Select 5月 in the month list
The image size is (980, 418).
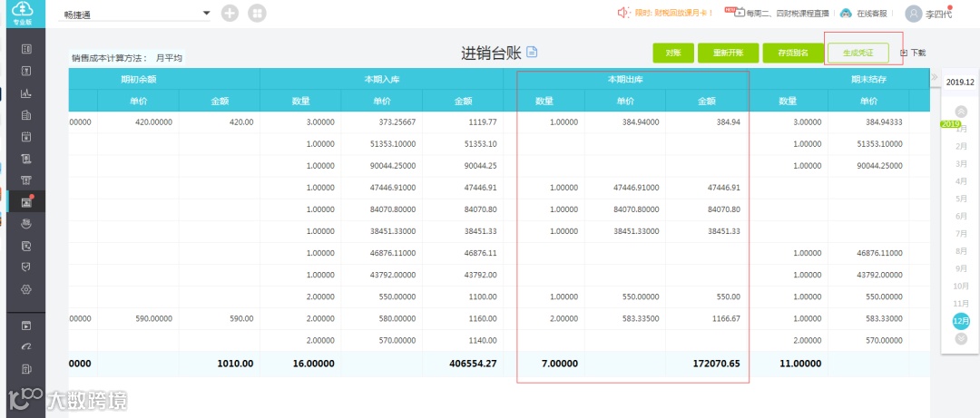click(x=961, y=199)
